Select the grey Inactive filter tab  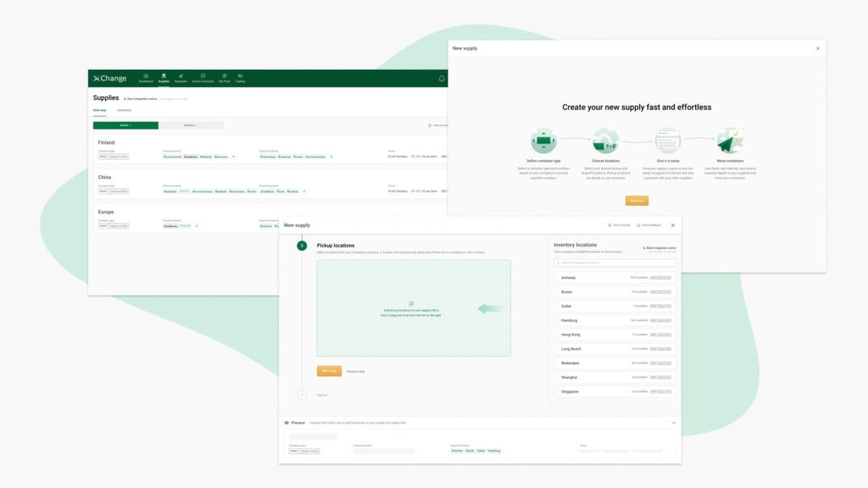[191, 125]
